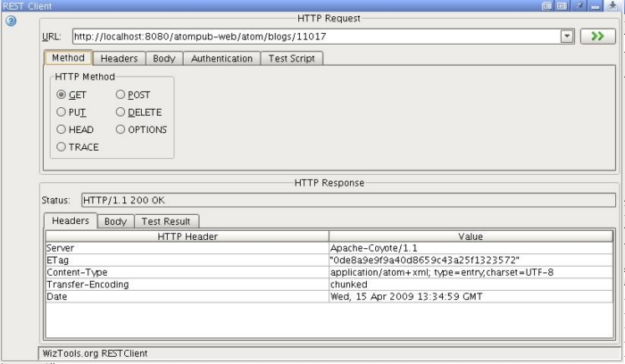Open the URL history dropdown arrow

tap(566, 37)
